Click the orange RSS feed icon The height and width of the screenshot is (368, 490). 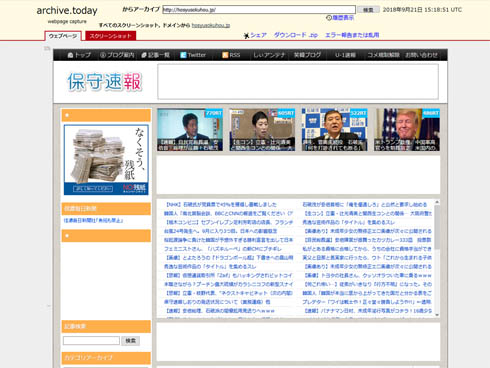225,55
